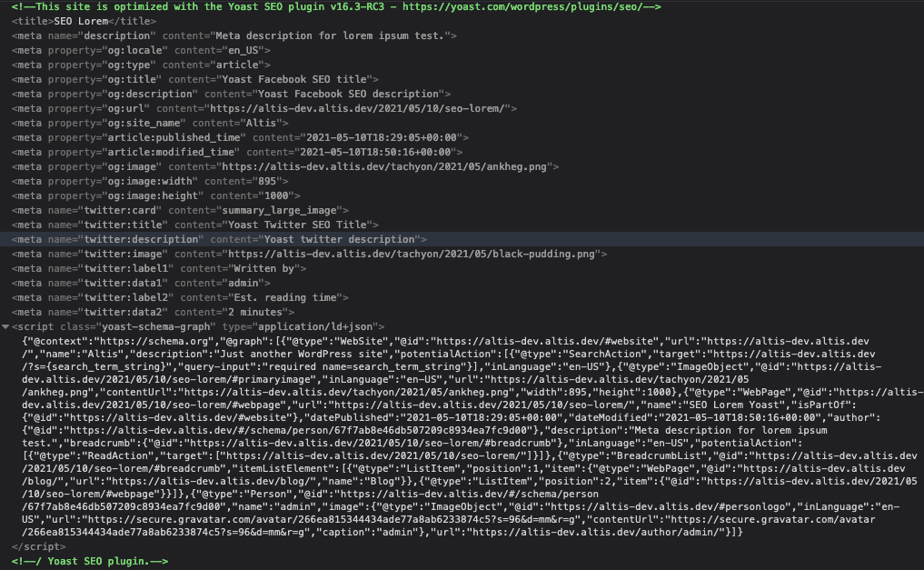Viewport: 924px width, 570px height.
Task: Open the black-pudding.png twitter:image URL
Action: (x=409, y=254)
